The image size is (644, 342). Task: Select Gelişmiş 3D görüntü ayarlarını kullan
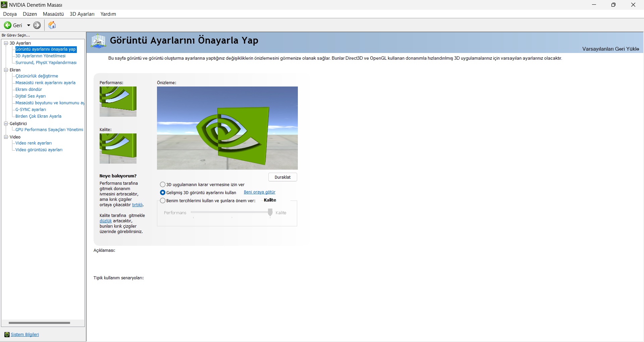(x=163, y=192)
